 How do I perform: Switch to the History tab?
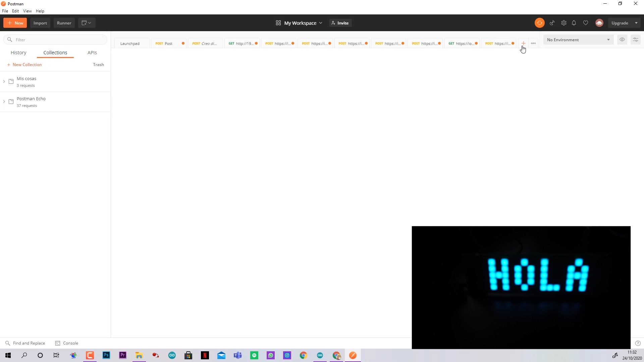(x=18, y=53)
